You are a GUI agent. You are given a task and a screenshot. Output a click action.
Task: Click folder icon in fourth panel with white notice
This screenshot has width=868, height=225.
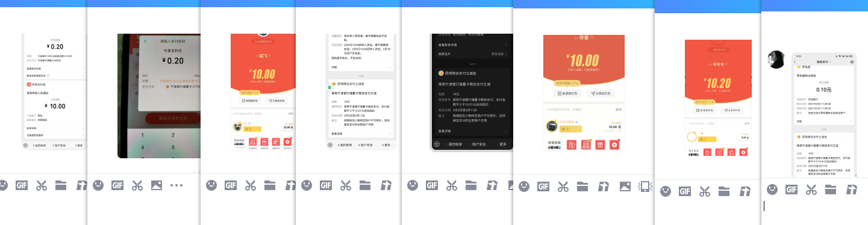pyautogui.click(x=366, y=185)
